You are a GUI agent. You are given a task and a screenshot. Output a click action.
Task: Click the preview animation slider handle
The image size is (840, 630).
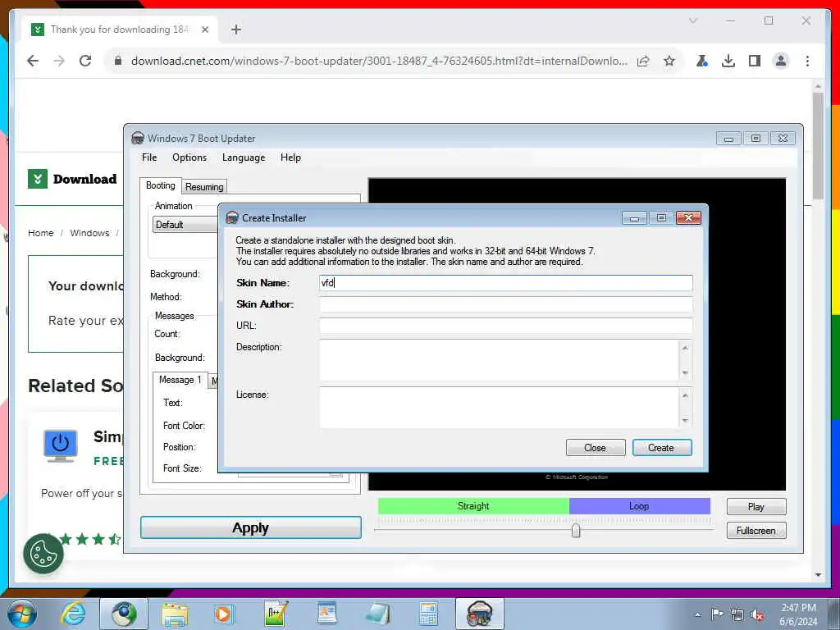pyautogui.click(x=576, y=531)
